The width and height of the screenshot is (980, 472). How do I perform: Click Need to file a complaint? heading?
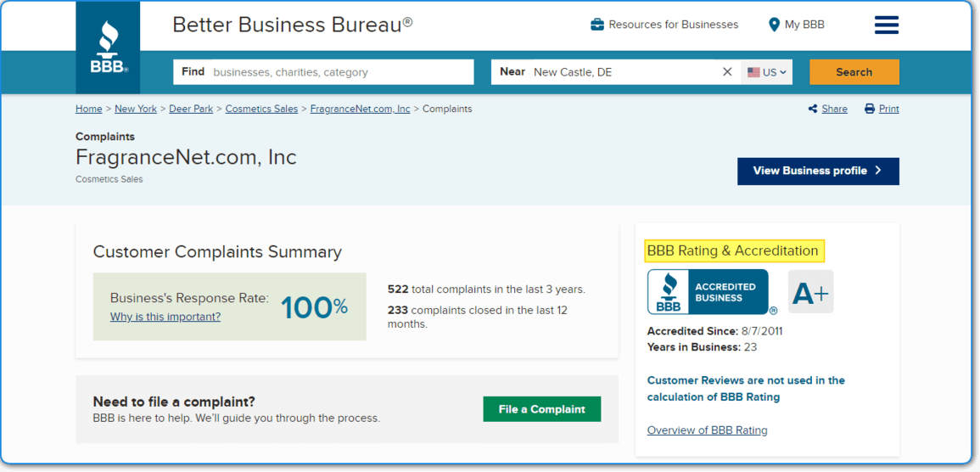(x=174, y=402)
